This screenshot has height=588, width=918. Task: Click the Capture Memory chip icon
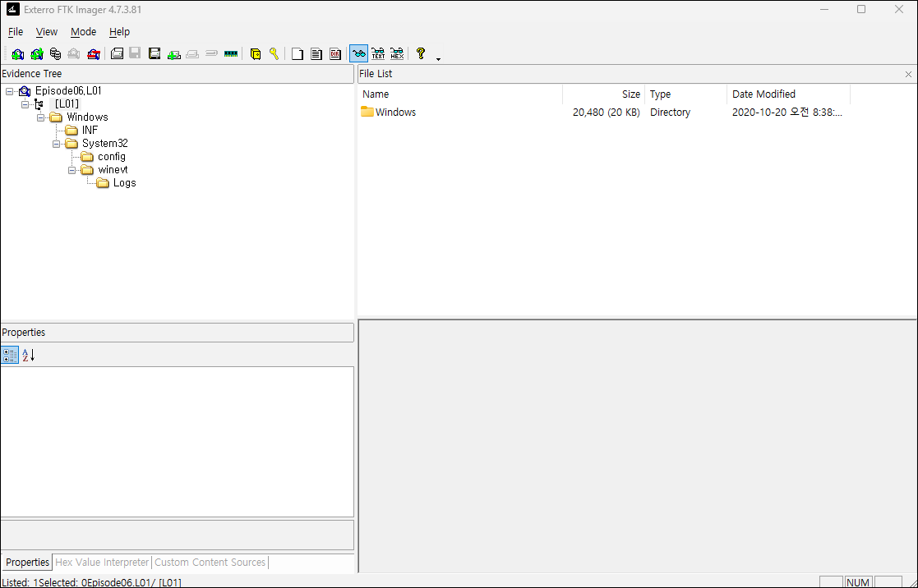pyautogui.click(x=231, y=54)
